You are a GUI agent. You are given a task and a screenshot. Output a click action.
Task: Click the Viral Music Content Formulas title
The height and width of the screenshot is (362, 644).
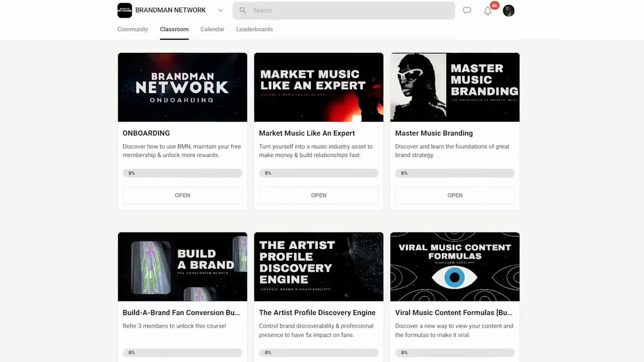point(454,313)
